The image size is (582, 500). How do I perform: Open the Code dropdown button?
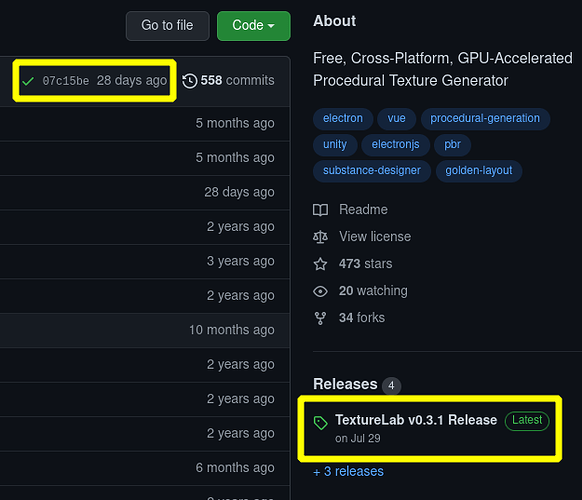[x=254, y=26]
